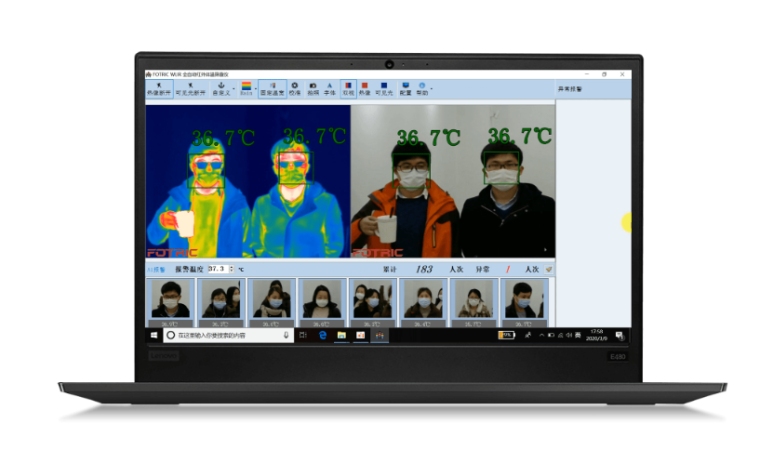760x450 pixels.
Task: Expand the help menu dropdown arrow
Action: click(430, 89)
